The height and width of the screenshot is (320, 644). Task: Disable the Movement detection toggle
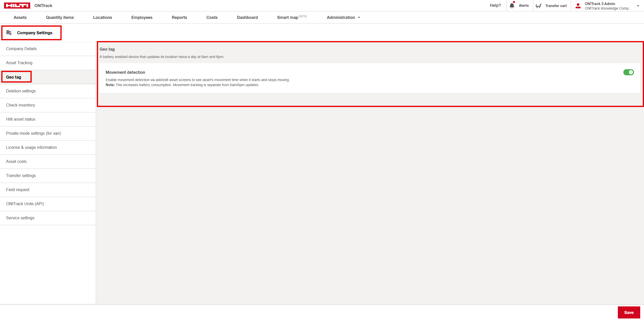pos(628,72)
